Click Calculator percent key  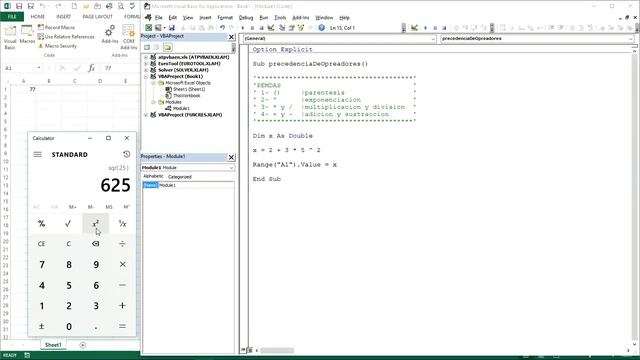coord(41,224)
